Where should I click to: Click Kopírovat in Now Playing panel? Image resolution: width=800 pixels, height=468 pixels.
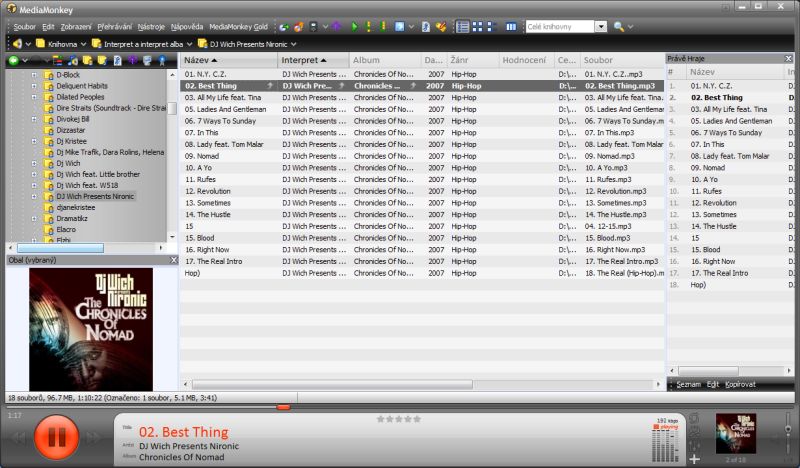coord(740,384)
